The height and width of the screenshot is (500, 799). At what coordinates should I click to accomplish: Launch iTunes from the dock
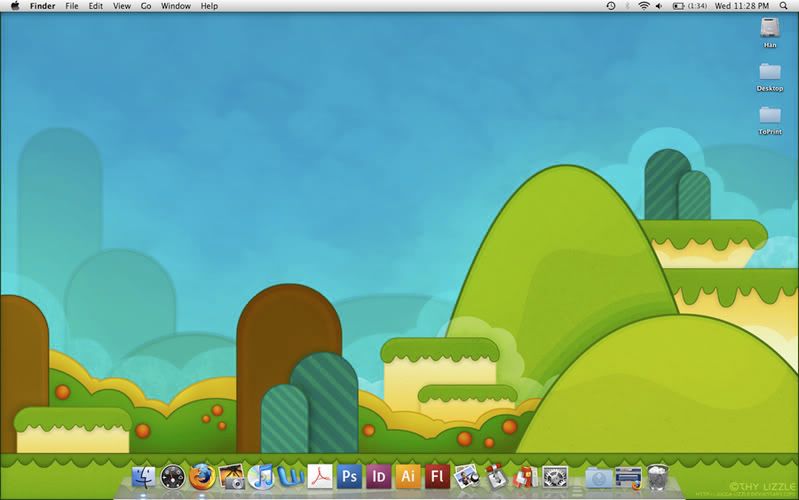[x=261, y=477]
